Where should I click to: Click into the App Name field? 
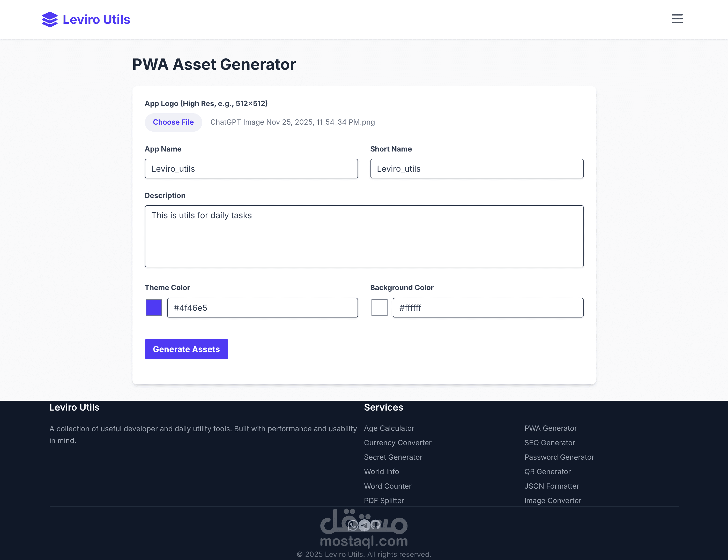click(251, 169)
